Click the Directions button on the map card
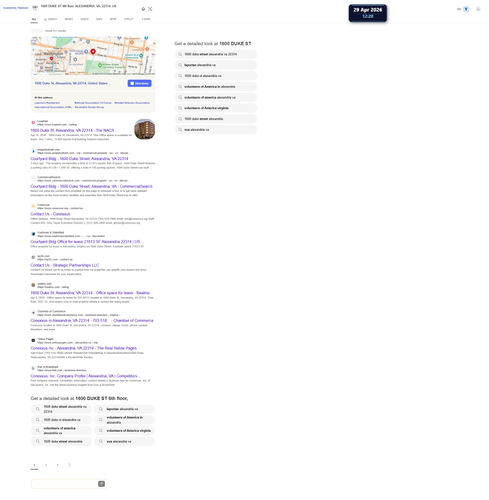This screenshot has height=500, width=489. pyautogui.click(x=139, y=83)
